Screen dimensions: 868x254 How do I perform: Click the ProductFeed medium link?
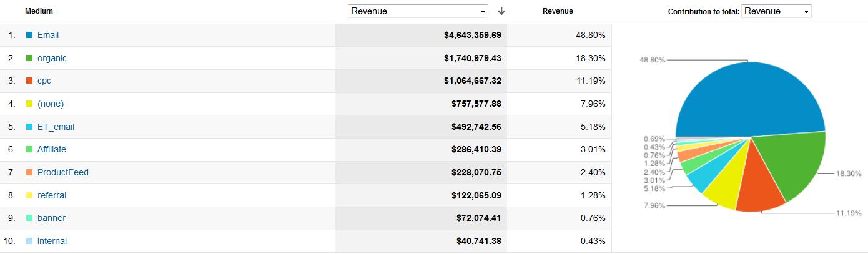tap(62, 172)
